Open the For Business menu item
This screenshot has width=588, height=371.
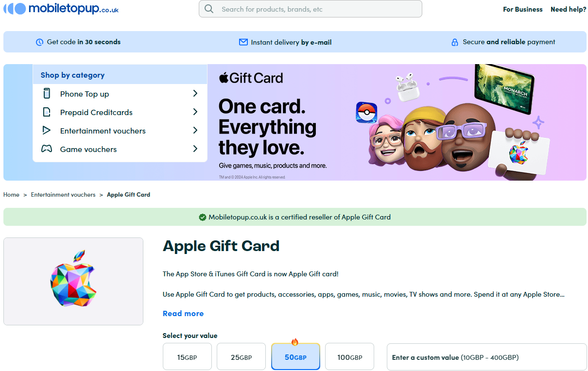[x=523, y=9]
